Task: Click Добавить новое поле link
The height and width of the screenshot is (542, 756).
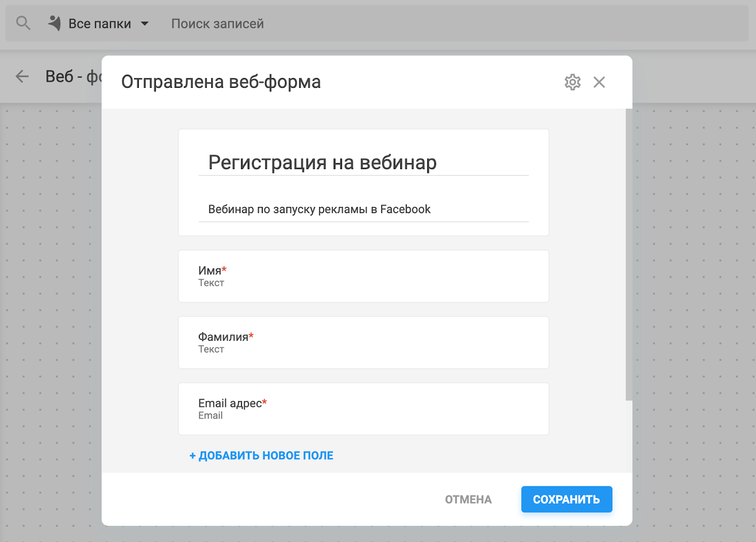Action: [x=261, y=456]
